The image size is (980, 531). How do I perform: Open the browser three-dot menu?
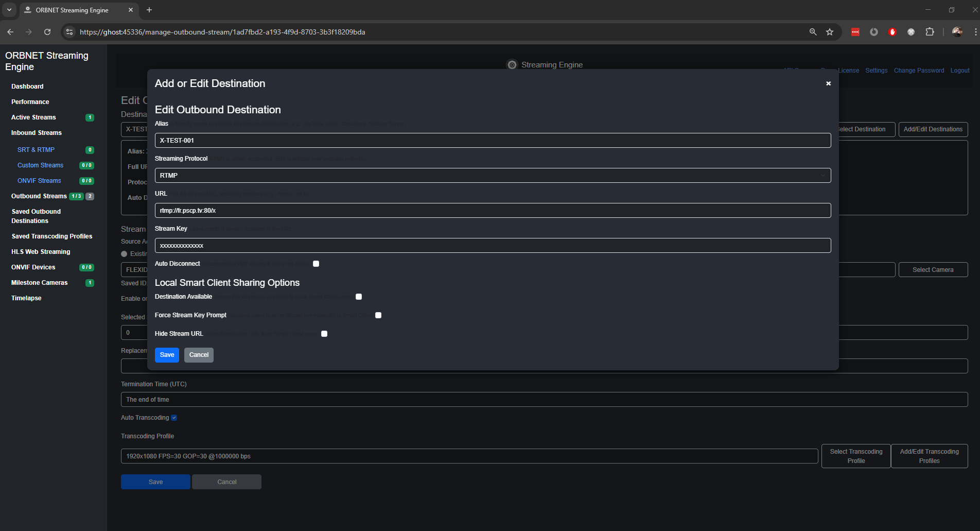[975, 32]
